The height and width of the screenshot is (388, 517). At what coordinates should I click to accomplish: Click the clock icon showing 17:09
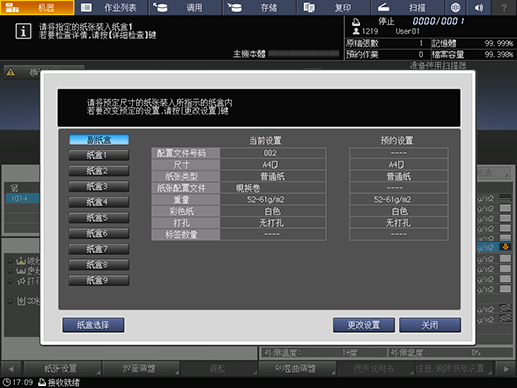[6, 382]
